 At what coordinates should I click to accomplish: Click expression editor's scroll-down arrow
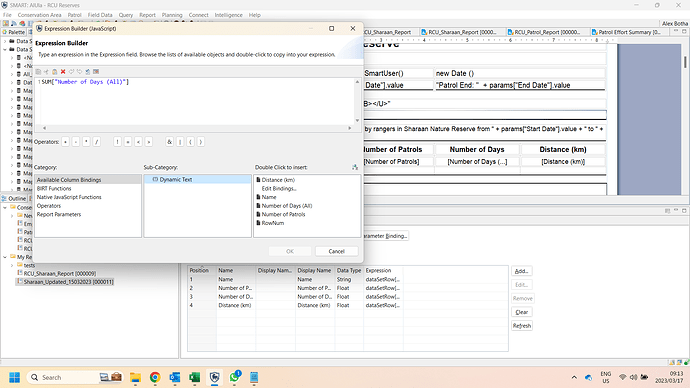(357, 120)
